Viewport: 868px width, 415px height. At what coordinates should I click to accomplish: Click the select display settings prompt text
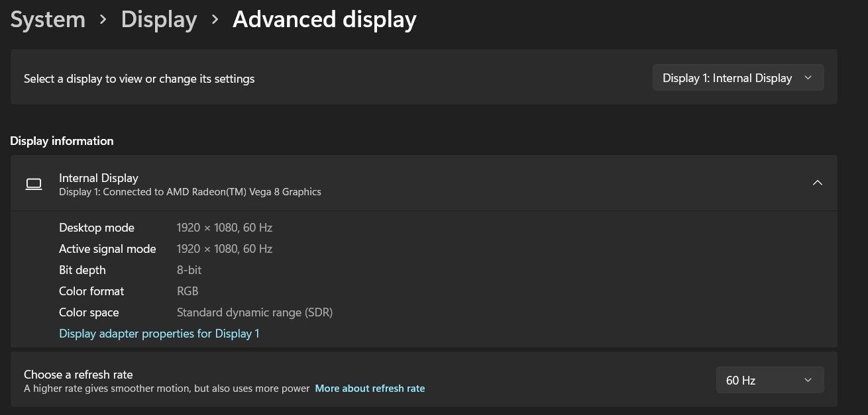click(138, 78)
